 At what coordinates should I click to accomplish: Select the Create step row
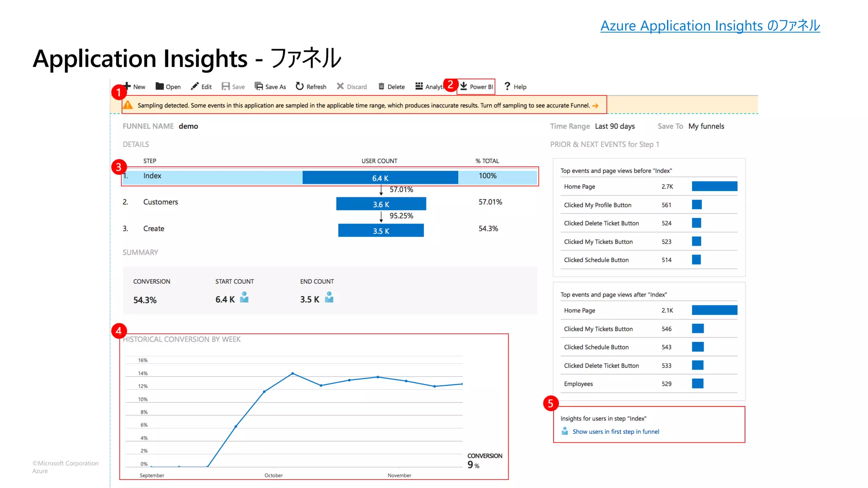[x=330, y=229]
